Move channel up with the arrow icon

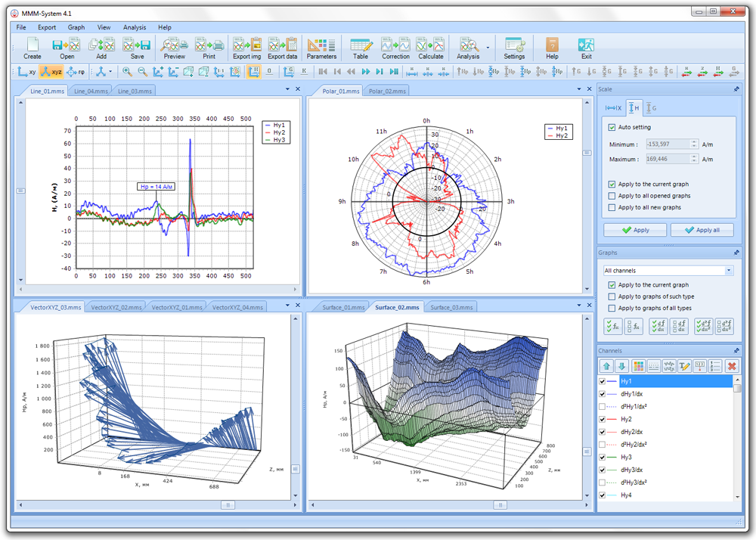pyautogui.click(x=606, y=366)
